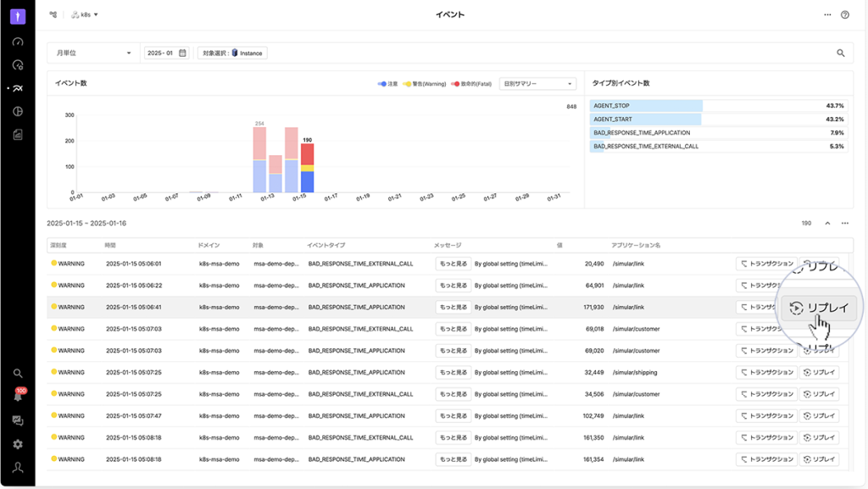Open the 日別サマリー dropdown
Image resolution: width=868 pixels, height=489 pixels.
[538, 84]
